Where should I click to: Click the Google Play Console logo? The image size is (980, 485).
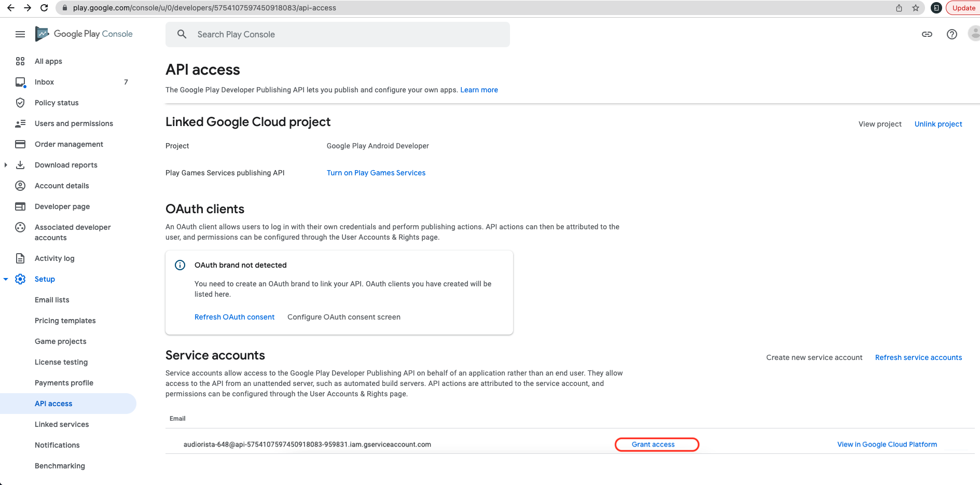click(84, 34)
